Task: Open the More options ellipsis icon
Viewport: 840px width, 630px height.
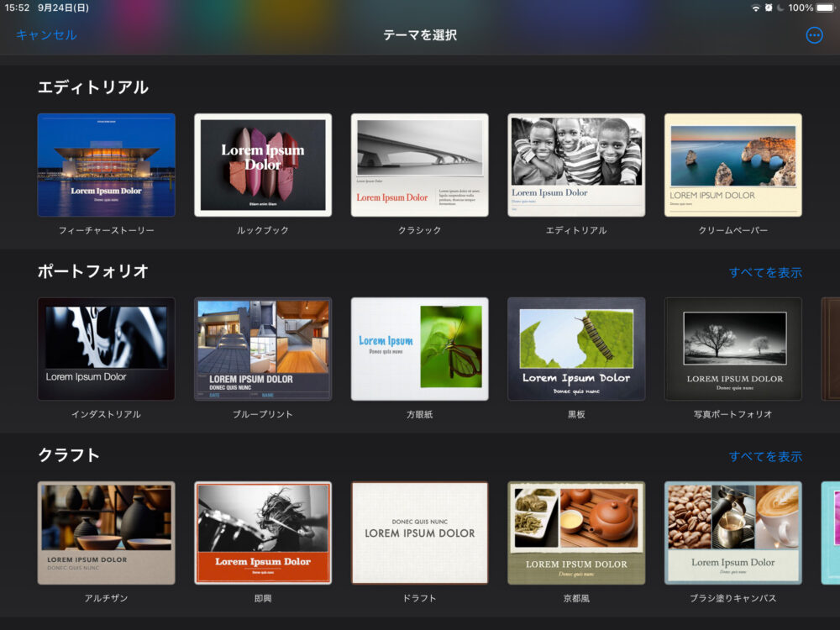Action: 813,37
